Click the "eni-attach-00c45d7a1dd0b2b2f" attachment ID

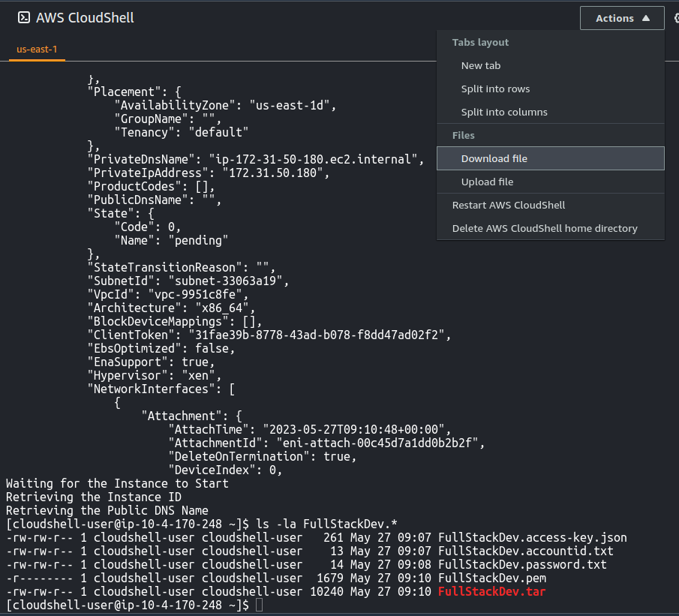[377, 443]
